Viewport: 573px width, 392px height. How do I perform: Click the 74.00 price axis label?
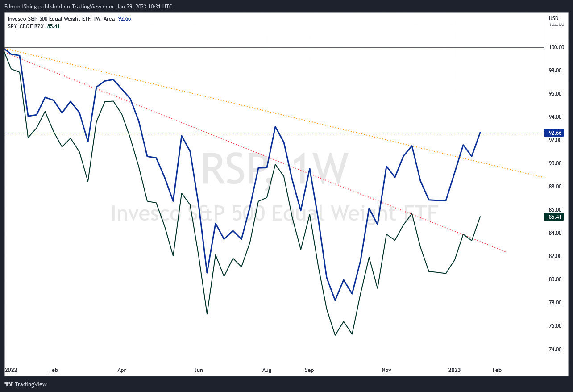click(x=556, y=349)
